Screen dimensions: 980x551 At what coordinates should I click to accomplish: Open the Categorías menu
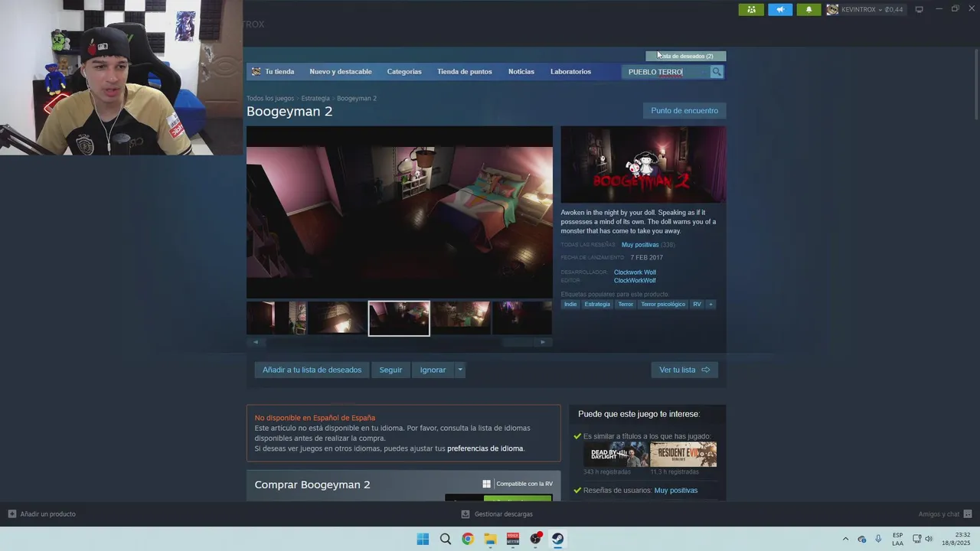point(404,71)
